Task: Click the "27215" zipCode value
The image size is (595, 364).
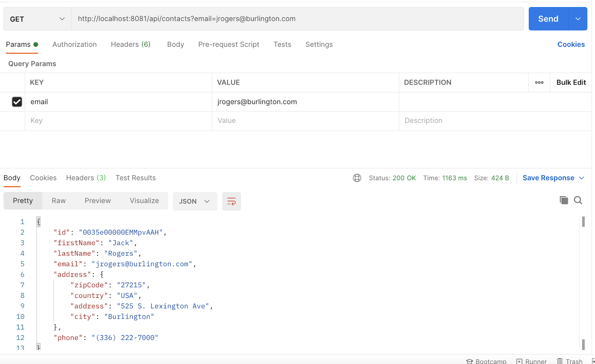Action: (131, 285)
